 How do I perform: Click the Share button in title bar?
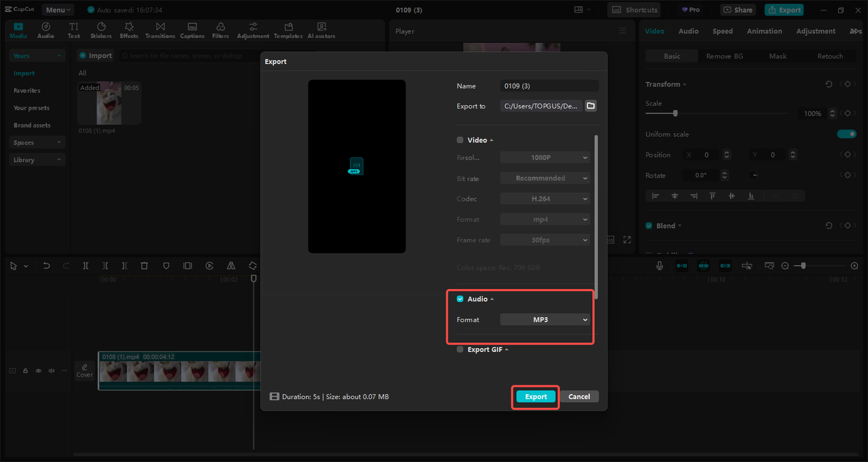[738, 10]
